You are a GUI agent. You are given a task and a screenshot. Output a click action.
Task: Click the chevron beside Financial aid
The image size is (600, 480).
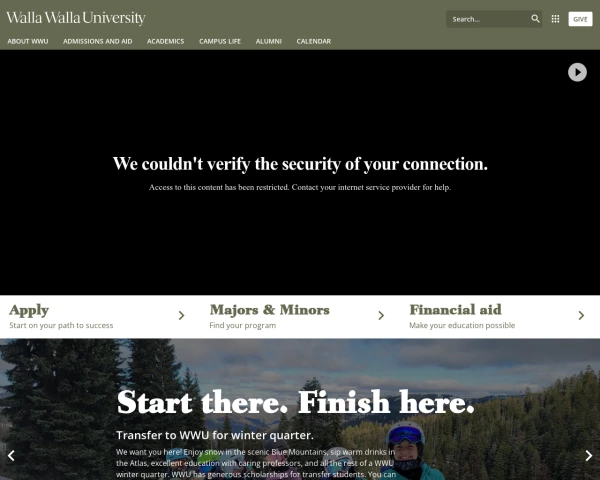coord(581,315)
